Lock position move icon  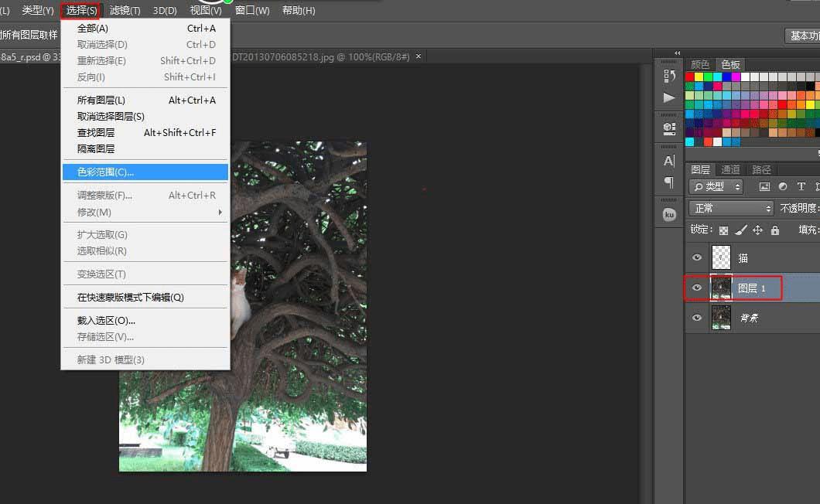pos(757,230)
